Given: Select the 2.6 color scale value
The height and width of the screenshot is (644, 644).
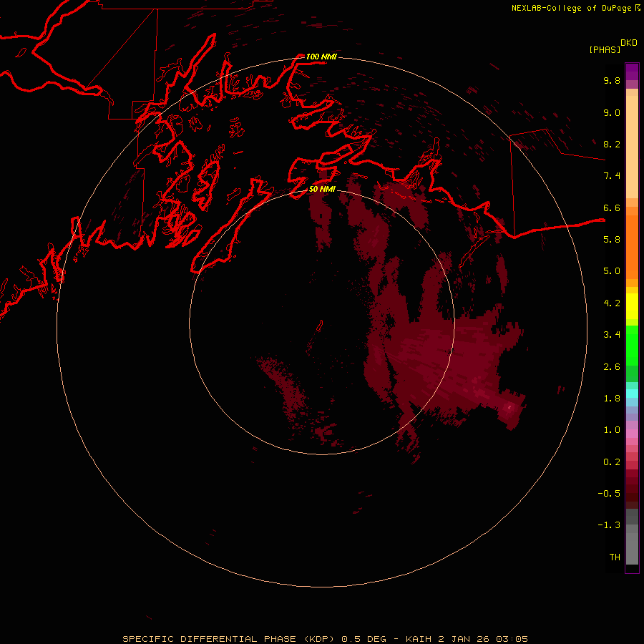Looking at the screenshot, I should (612, 366).
